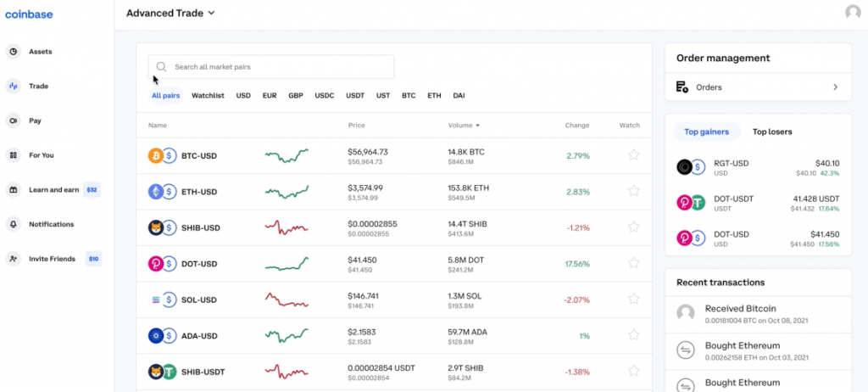Sort by Volume column arrow
868x392 pixels.
478,126
